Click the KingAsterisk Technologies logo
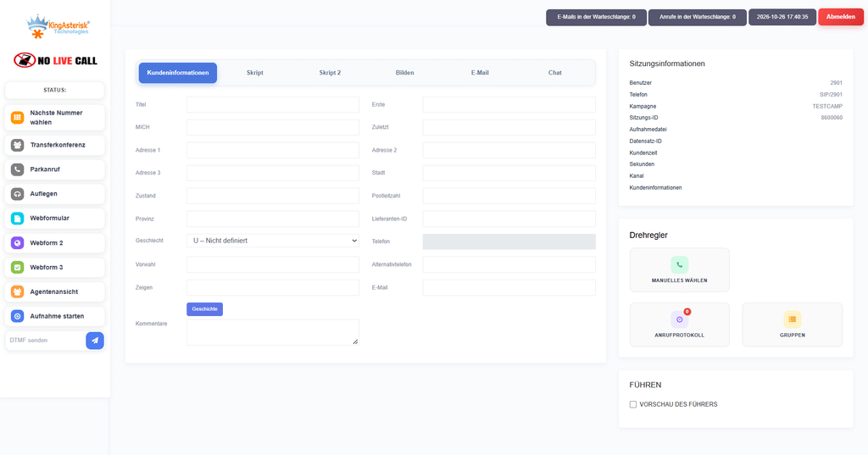868x455 pixels. pos(58,26)
